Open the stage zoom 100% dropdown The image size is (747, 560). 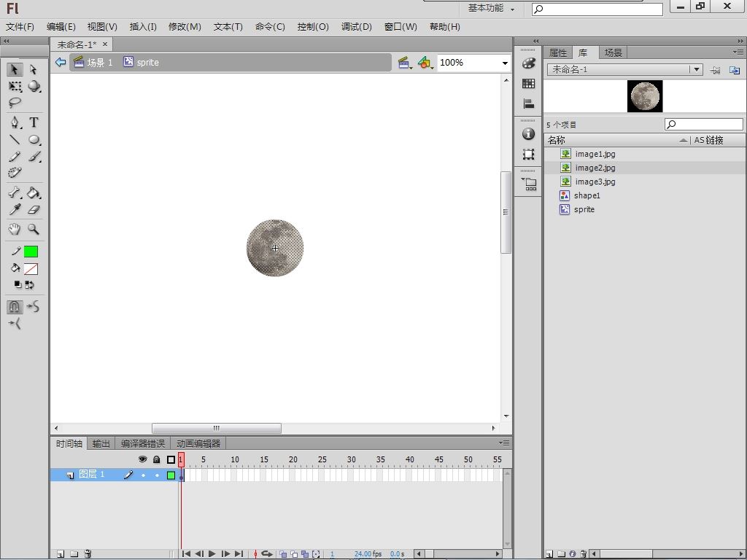pyautogui.click(x=504, y=63)
